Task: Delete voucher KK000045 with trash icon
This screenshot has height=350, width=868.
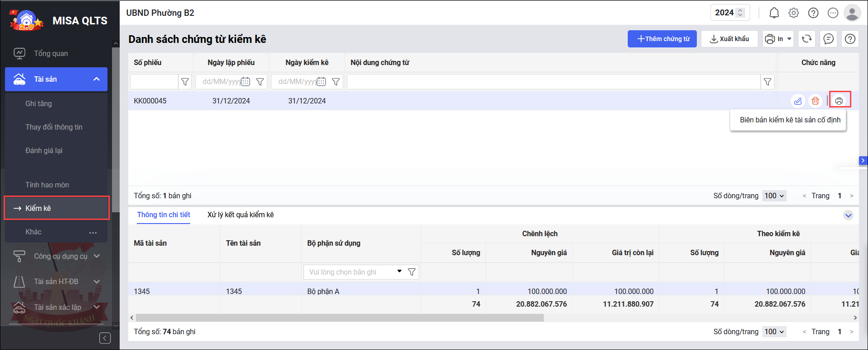Action: (815, 101)
